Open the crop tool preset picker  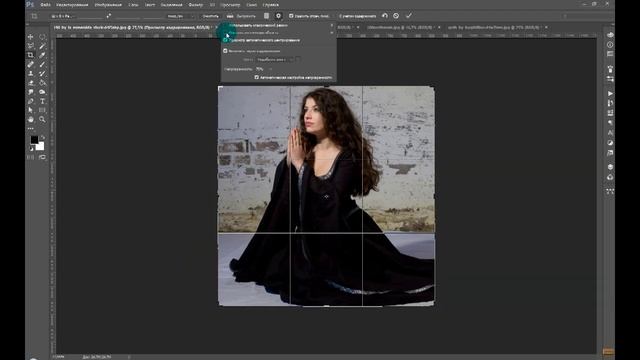34,16
